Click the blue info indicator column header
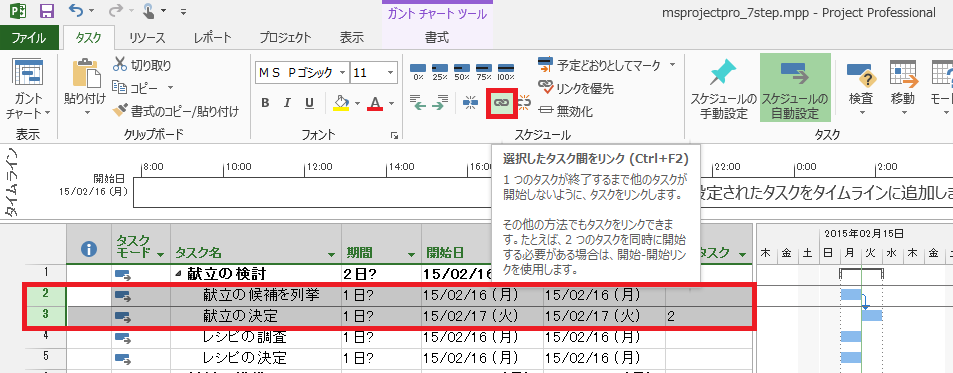This screenshot has height=373, width=953. click(x=89, y=248)
